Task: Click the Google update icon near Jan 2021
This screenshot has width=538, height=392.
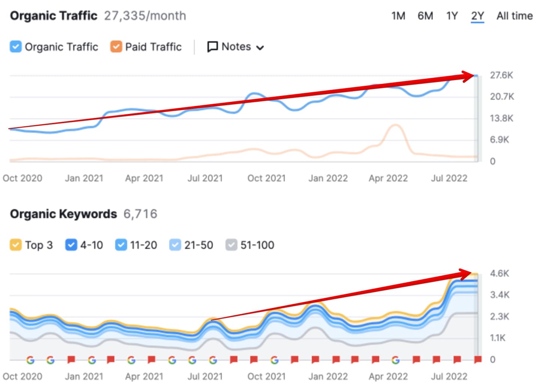Action: click(93, 361)
